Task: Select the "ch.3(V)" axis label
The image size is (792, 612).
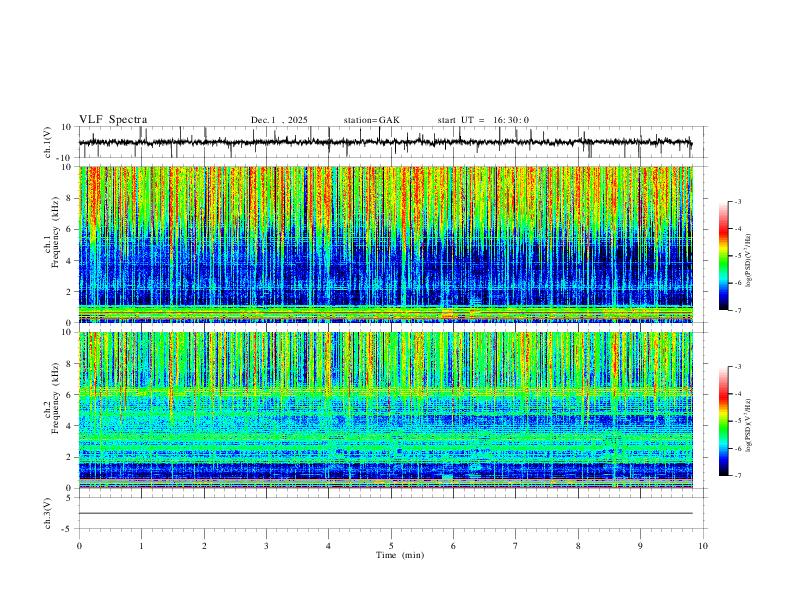Action: [x=48, y=513]
